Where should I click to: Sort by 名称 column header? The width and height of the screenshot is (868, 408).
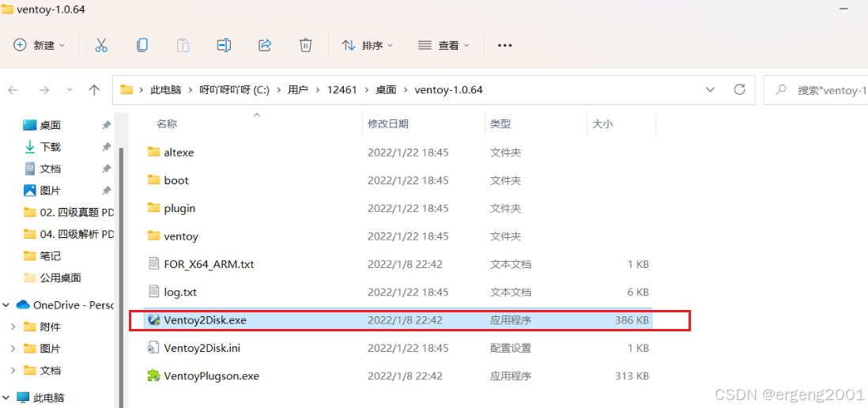coord(167,124)
